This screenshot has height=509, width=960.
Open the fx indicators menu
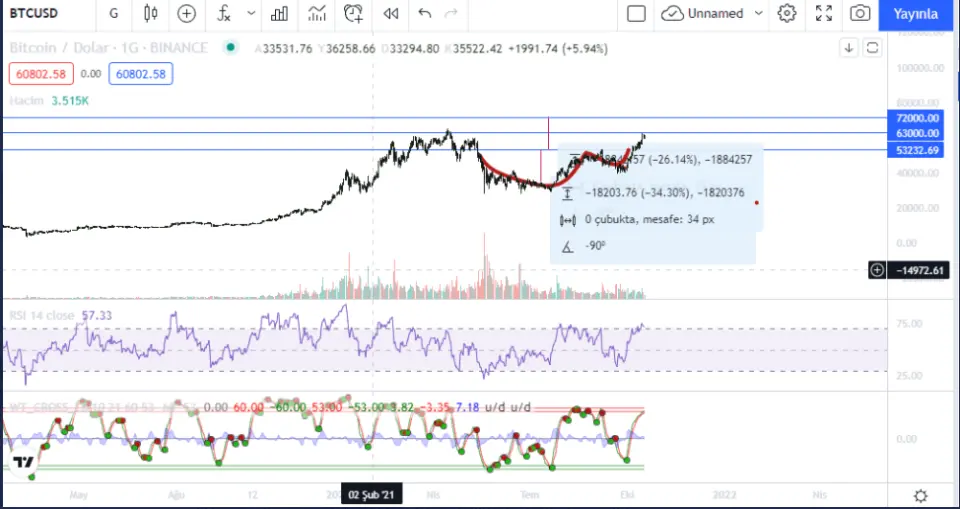225,13
